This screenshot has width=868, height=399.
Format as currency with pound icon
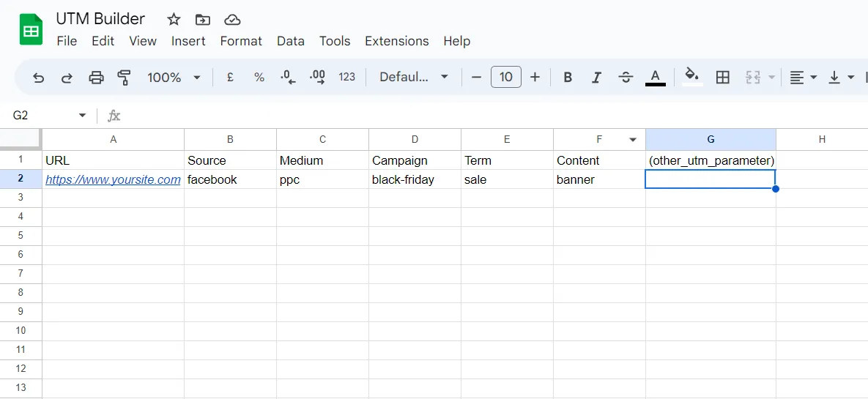click(230, 78)
